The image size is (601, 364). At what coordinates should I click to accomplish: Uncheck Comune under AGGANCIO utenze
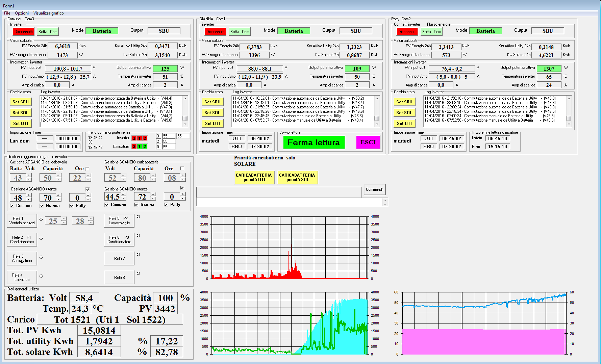coord(12,206)
